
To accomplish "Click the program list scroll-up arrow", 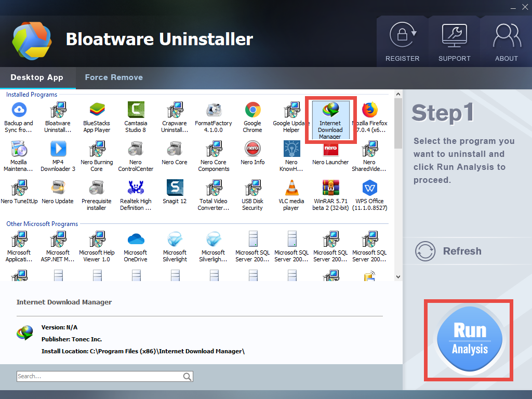I will click(398, 95).
